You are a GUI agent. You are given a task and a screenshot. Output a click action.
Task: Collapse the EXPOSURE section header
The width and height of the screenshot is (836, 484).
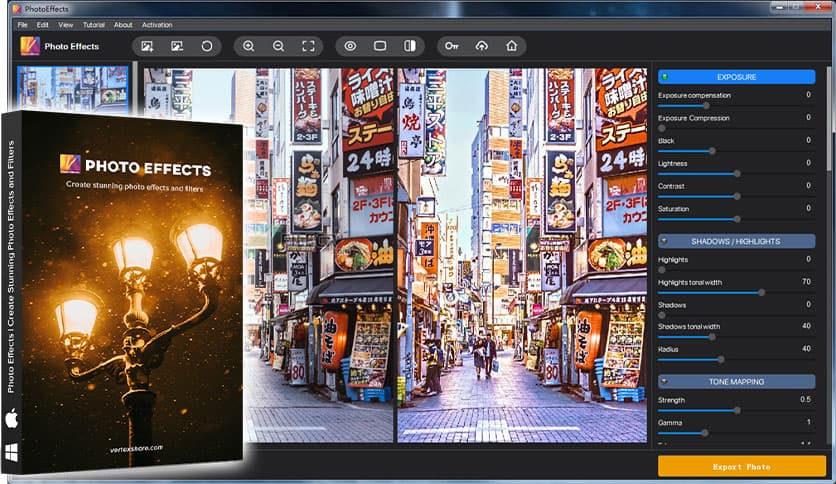coord(736,77)
